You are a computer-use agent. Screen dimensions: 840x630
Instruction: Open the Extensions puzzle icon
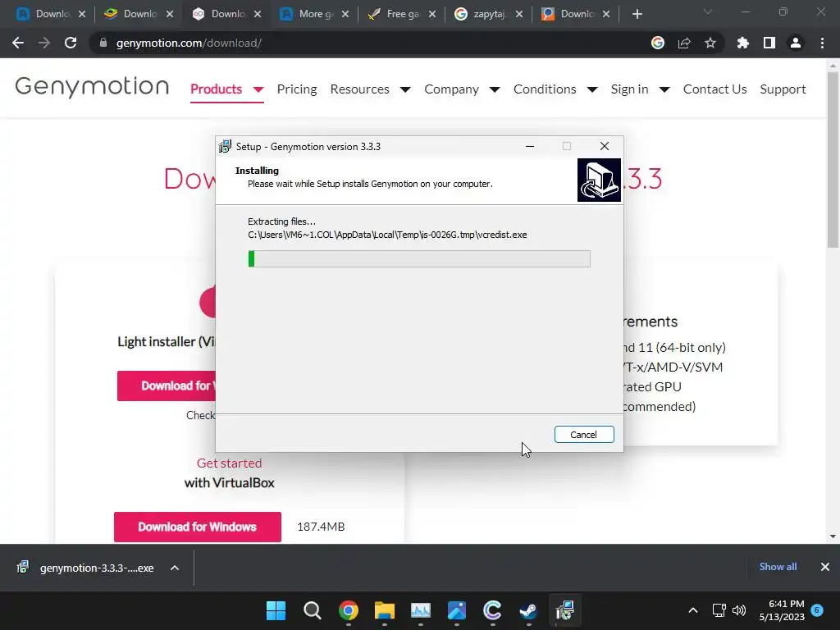click(743, 43)
